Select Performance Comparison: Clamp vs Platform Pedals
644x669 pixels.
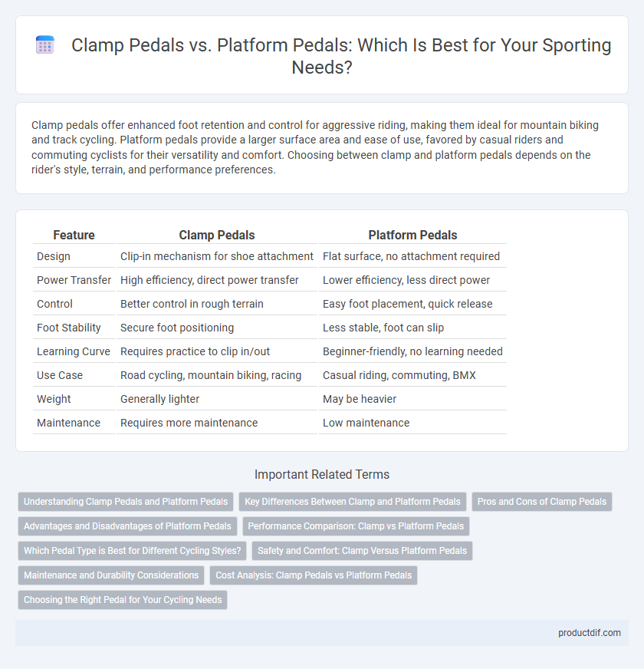point(356,526)
